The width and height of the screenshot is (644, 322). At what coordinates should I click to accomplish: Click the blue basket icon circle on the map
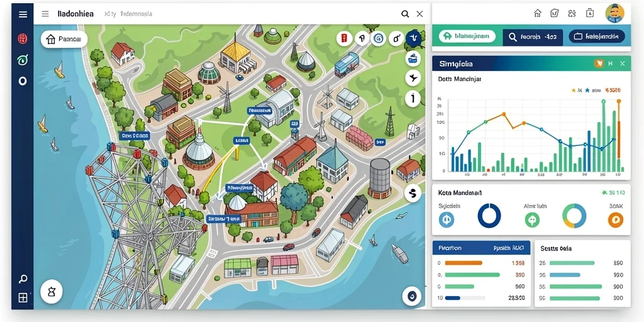coord(413,58)
